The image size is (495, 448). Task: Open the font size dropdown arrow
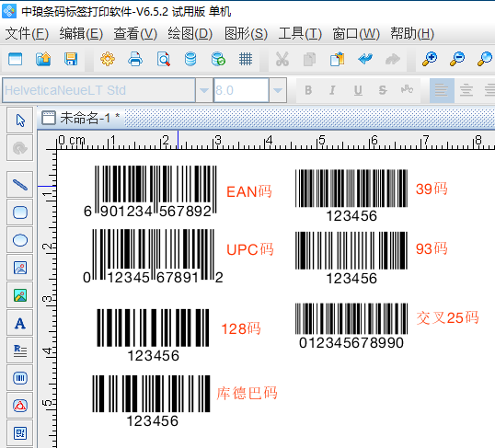278,90
